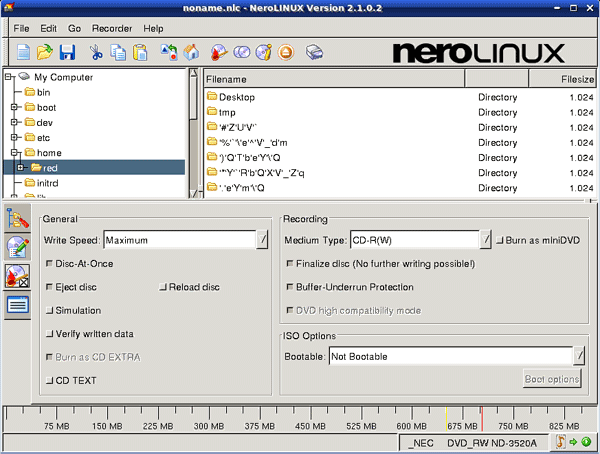Toggle the Eject disc checkbox
This screenshot has height=454, width=600.
[x=49, y=287]
